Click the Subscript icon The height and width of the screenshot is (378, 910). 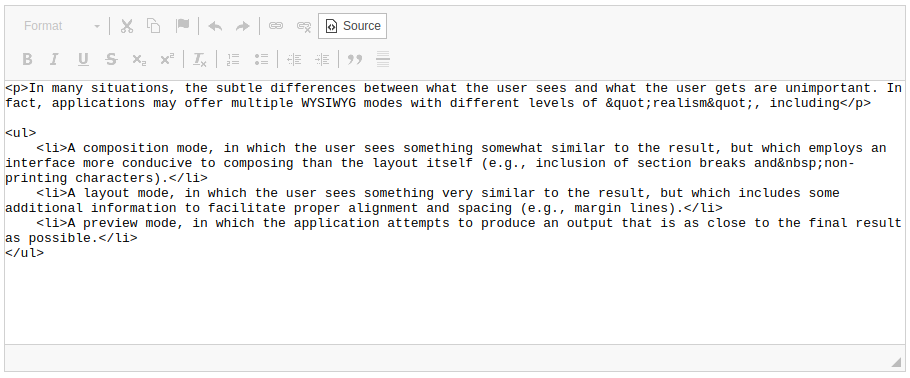click(x=139, y=59)
